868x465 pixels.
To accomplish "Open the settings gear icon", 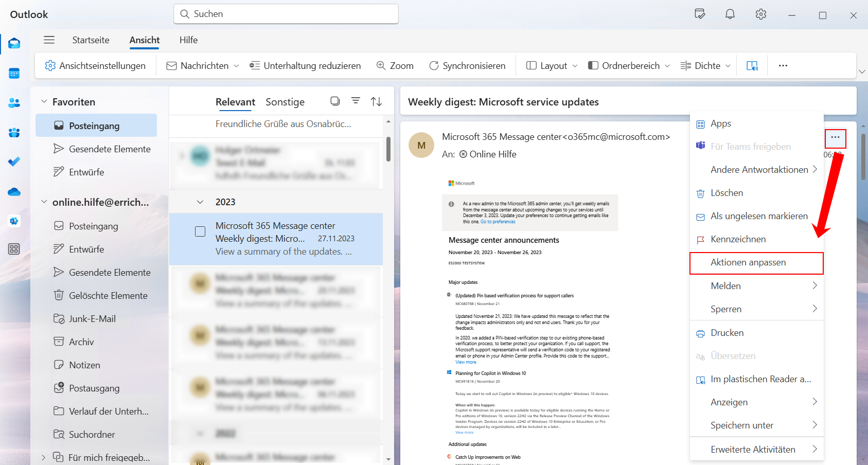I will click(761, 14).
